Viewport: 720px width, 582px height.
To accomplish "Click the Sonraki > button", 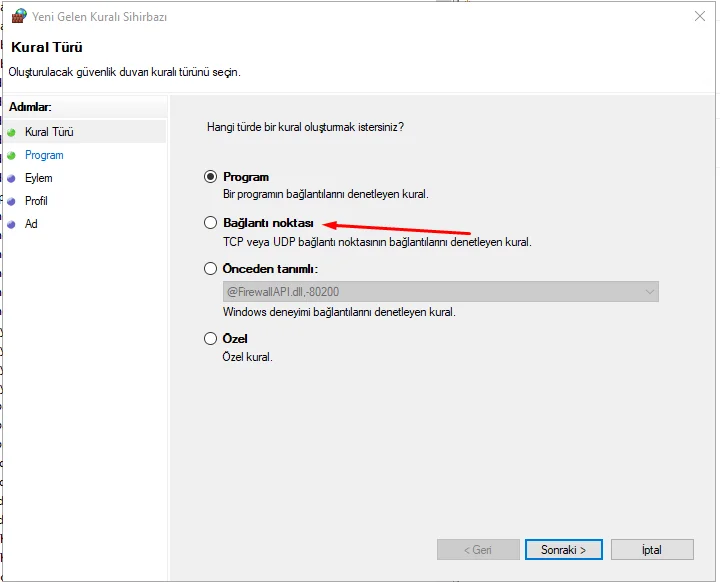I will click(x=563, y=549).
